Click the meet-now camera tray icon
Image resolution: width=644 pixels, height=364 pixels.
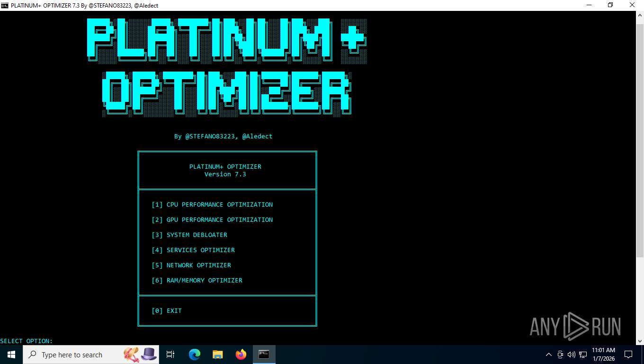click(x=560, y=355)
